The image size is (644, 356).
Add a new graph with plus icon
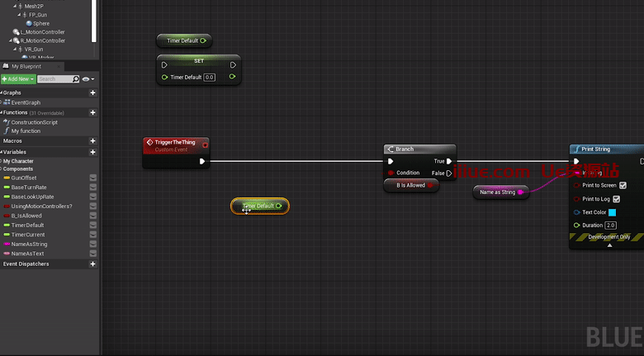click(x=92, y=93)
